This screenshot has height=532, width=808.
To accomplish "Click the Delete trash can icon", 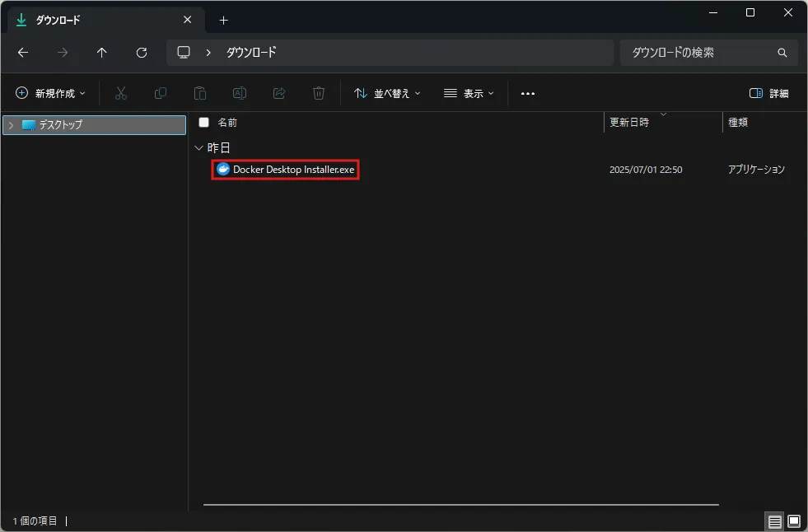I will click(x=319, y=93).
